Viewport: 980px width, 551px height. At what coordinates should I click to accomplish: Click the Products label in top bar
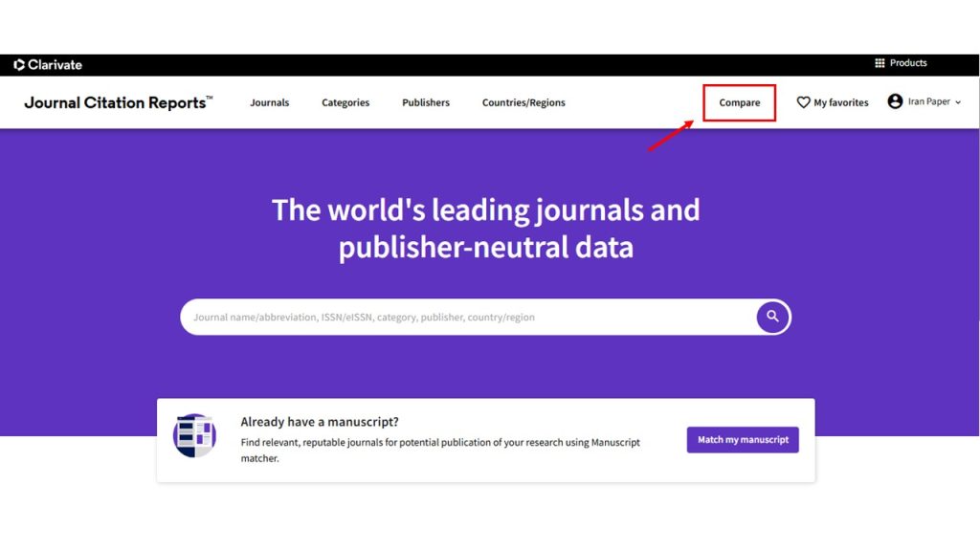pyautogui.click(x=908, y=63)
